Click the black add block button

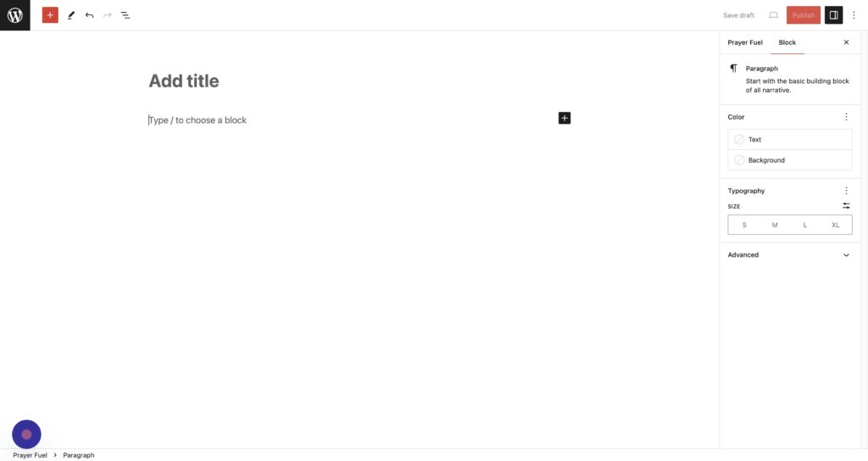[x=565, y=118]
